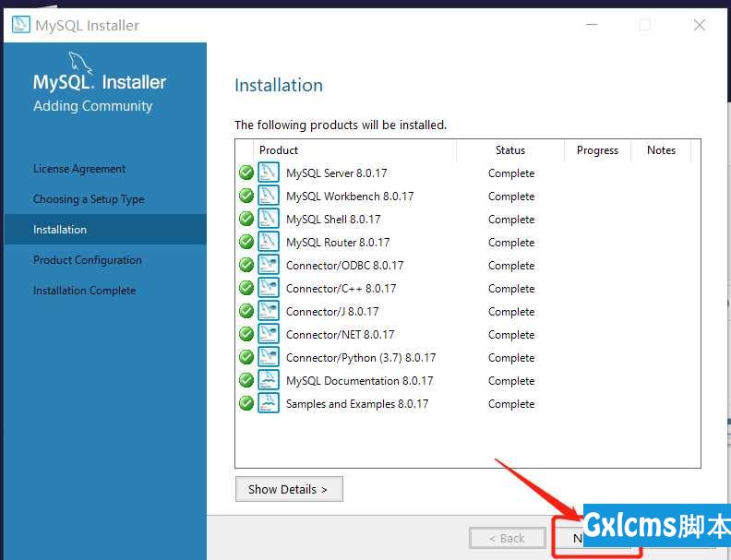Image resolution: width=731 pixels, height=560 pixels.
Task: Click the Connector/J 8.0.17 product icon
Action: [269, 311]
